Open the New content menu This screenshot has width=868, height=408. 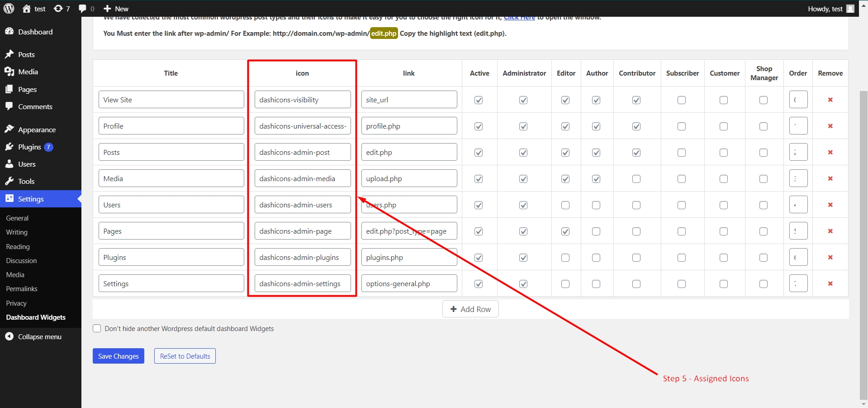[116, 9]
